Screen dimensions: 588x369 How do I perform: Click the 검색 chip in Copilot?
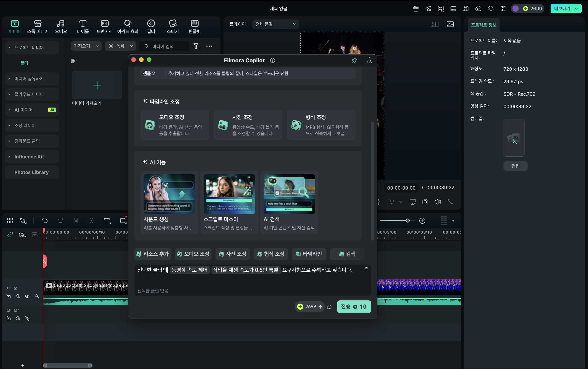pyautogui.click(x=347, y=254)
